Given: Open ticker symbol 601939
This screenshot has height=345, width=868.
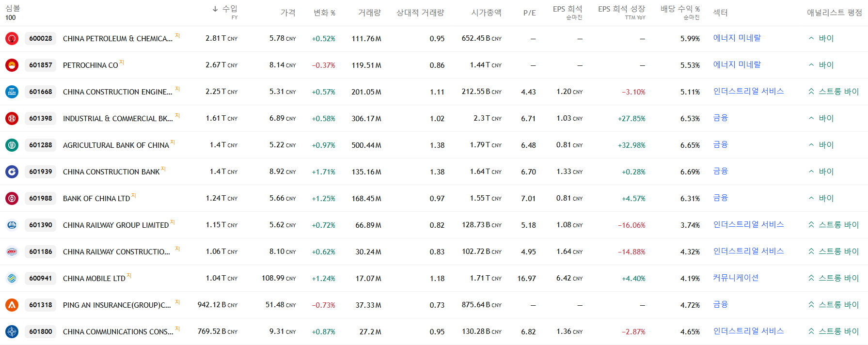Looking at the screenshot, I should pyautogui.click(x=41, y=172).
